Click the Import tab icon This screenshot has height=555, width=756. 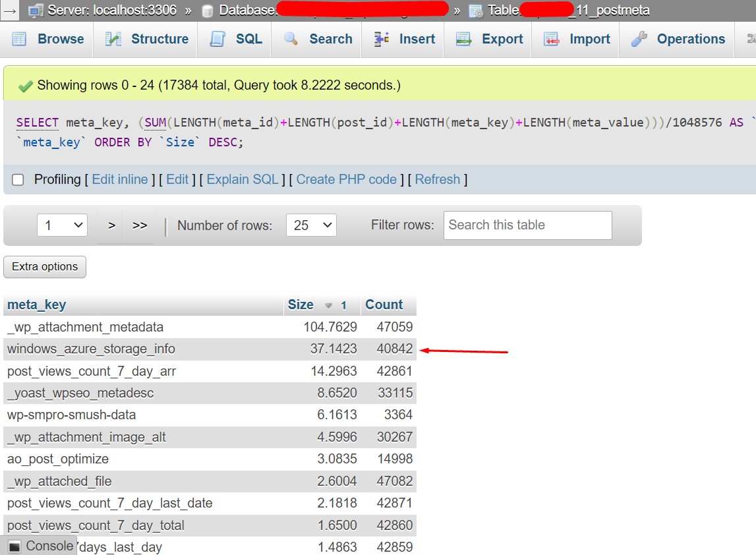click(552, 39)
